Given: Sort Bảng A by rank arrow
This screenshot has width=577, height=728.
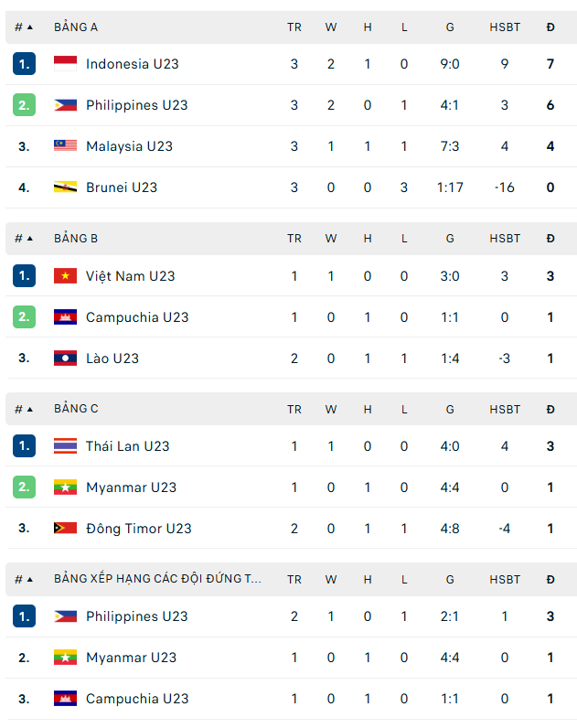Looking at the screenshot, I should point(29,27).
